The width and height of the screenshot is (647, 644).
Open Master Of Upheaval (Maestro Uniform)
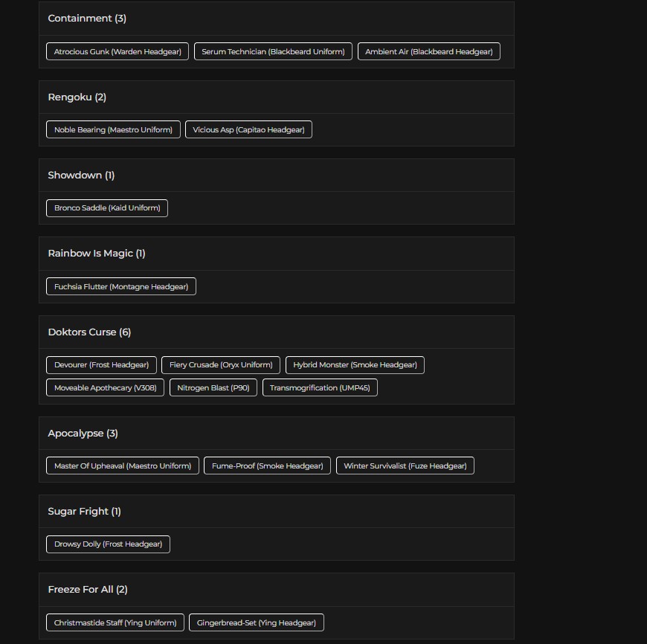(x=123, y=466)
